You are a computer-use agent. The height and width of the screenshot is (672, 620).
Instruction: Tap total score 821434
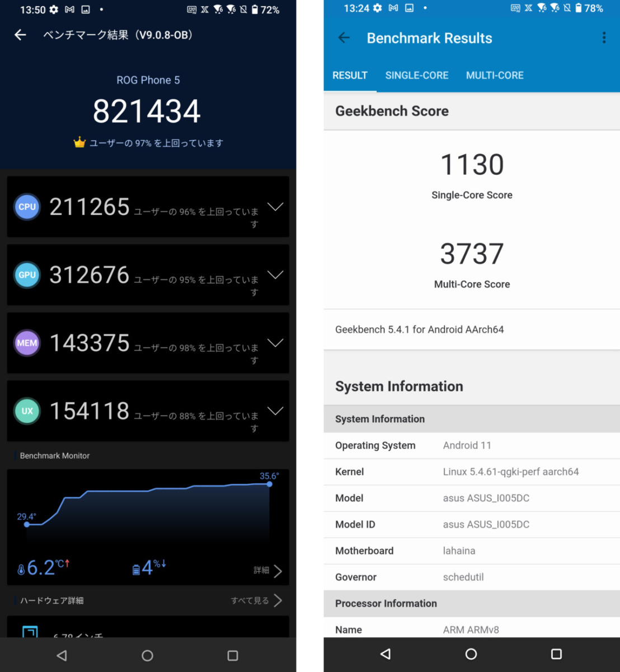[147, 111]
